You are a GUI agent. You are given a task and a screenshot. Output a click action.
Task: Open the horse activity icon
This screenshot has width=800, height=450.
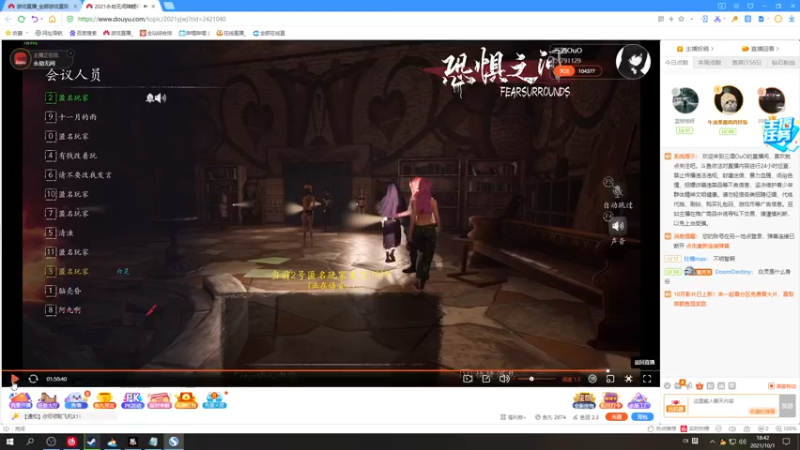pos(48,401)
